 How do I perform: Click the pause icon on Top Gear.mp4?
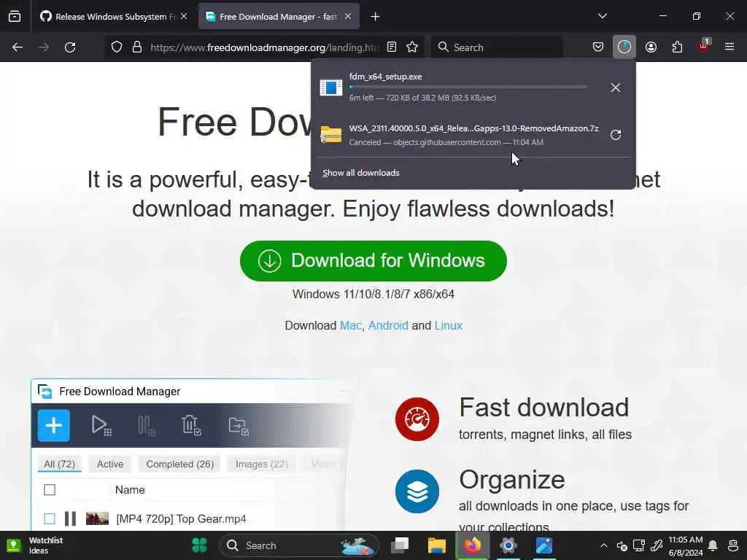point(71,518)
